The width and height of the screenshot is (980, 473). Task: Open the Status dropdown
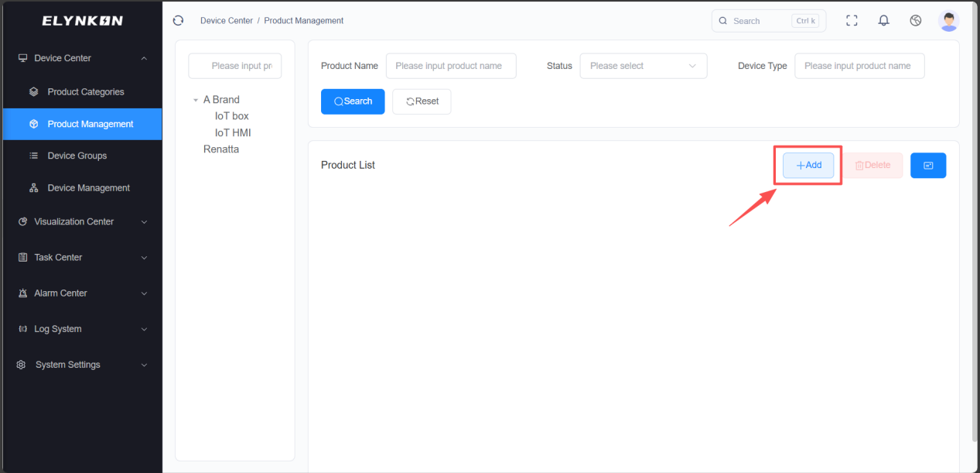tap(644, 66)
